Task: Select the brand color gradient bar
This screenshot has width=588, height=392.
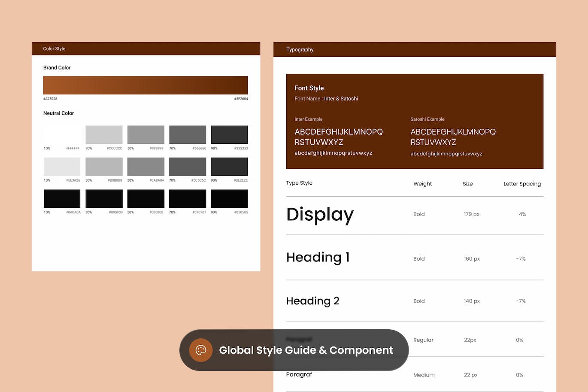Action: tap(145, 85)
